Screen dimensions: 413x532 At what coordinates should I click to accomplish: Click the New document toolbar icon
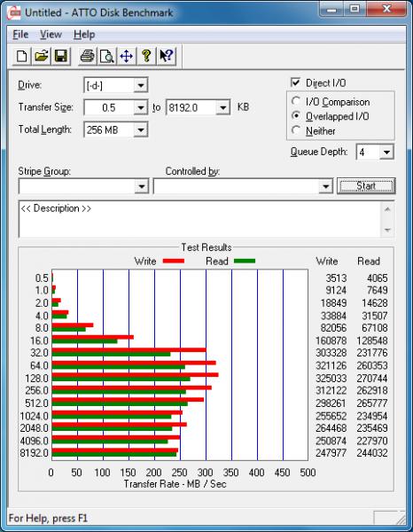click(22, 56)
